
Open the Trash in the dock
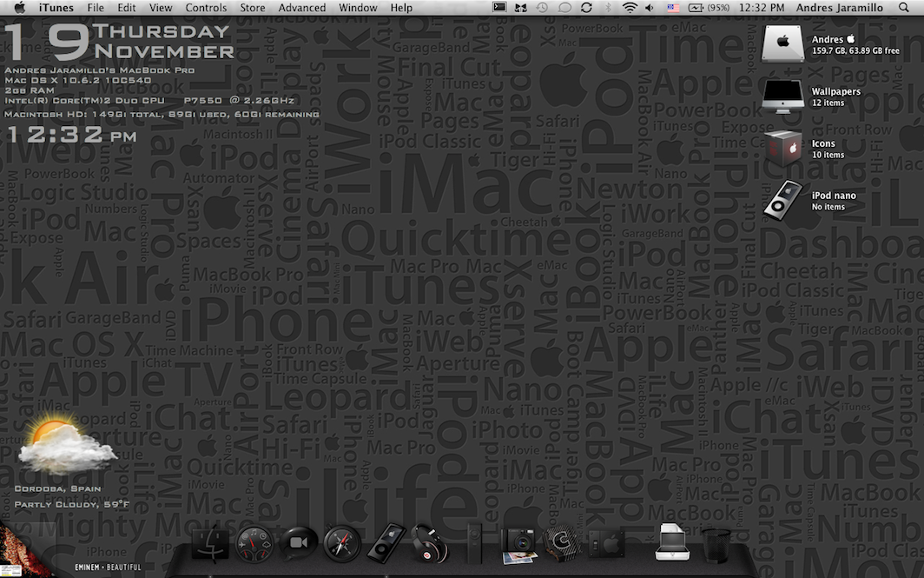click(x=716, y=545)
